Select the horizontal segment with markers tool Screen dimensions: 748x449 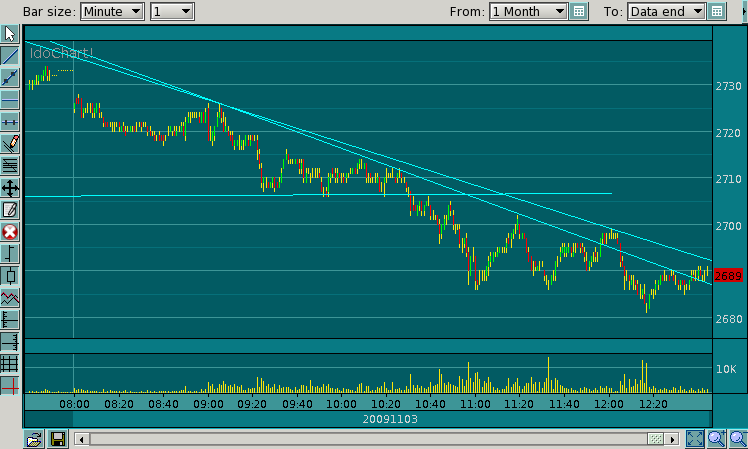10,122
